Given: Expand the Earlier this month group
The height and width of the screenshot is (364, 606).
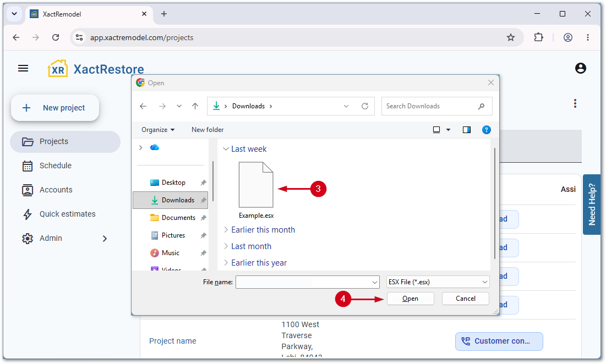Looking at the screenshot, I should point(226,230).
